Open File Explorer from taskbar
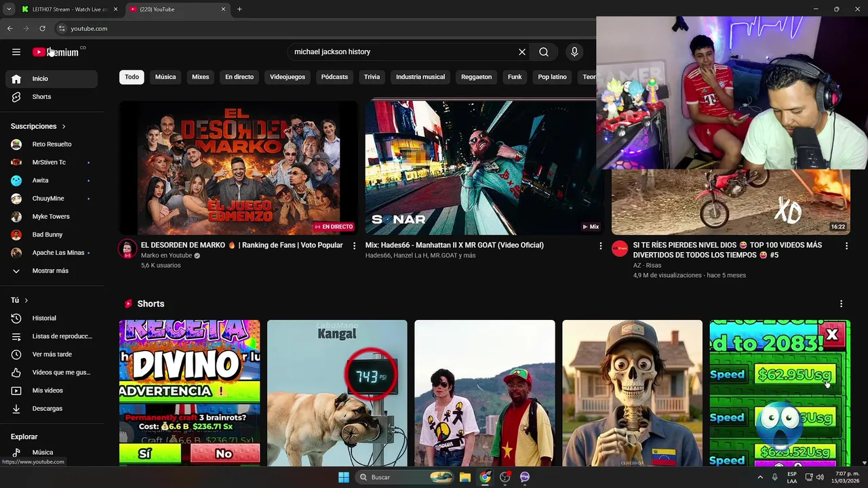This screenshot has width=868, height=488. 465,477
